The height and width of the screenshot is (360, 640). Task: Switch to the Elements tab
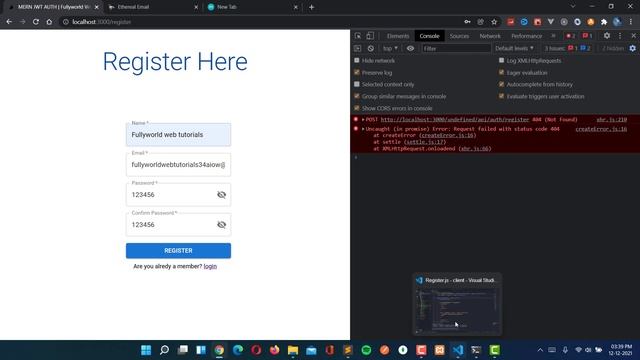[x=398, y=36]
